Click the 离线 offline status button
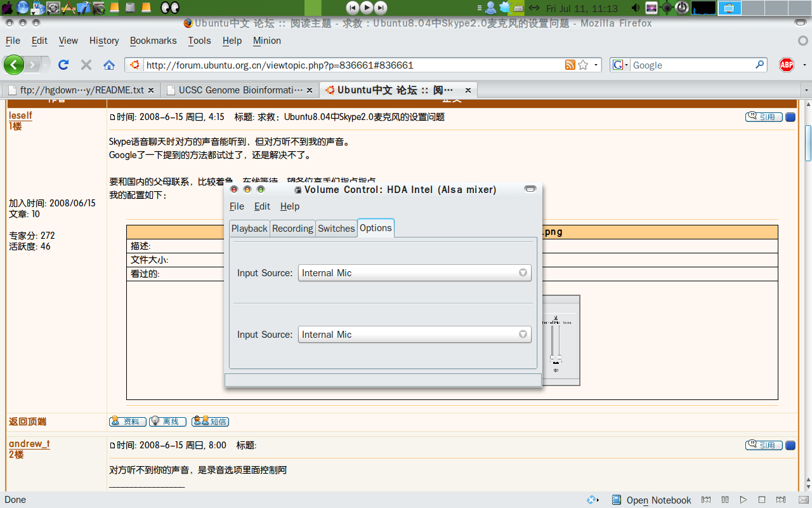Screen dimensions: 812x508 click(167, 421)
